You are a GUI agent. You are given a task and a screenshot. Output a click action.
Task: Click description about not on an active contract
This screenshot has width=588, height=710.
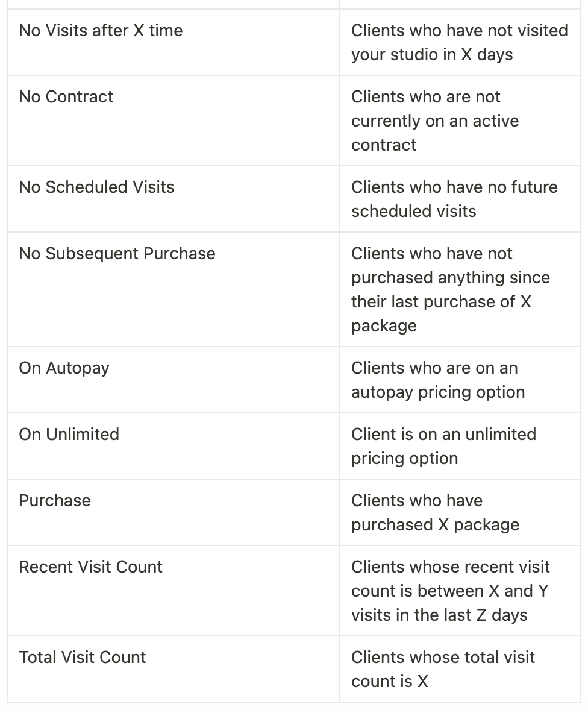435,121
